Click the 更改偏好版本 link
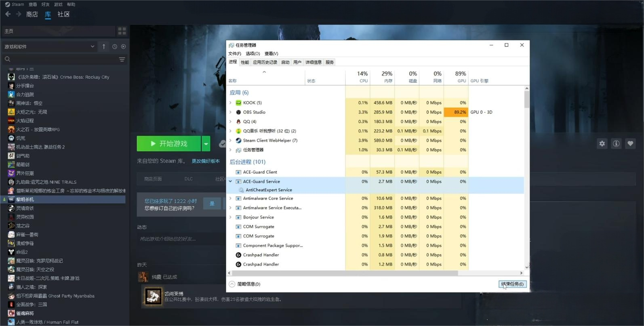Image resolution: width=644 pixels, height=326 pixels. 206,161
